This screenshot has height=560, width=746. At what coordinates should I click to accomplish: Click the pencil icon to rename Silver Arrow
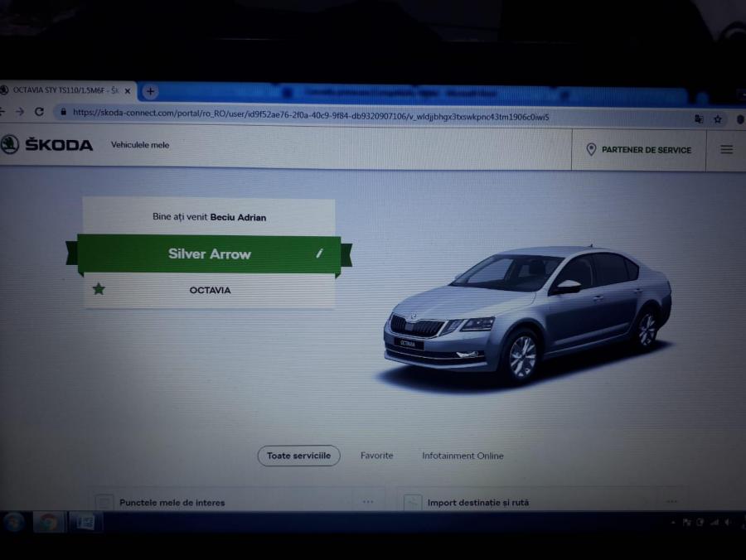tap(319, 253)
